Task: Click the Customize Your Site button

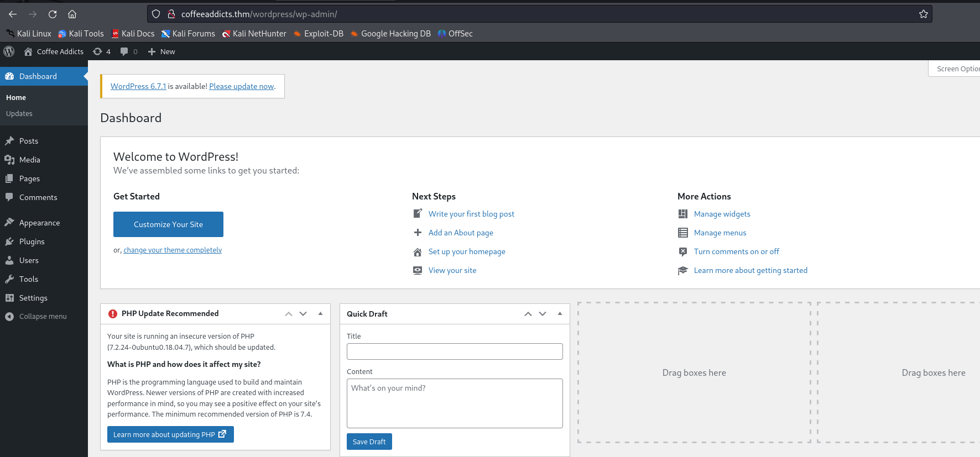Action: 168,224
